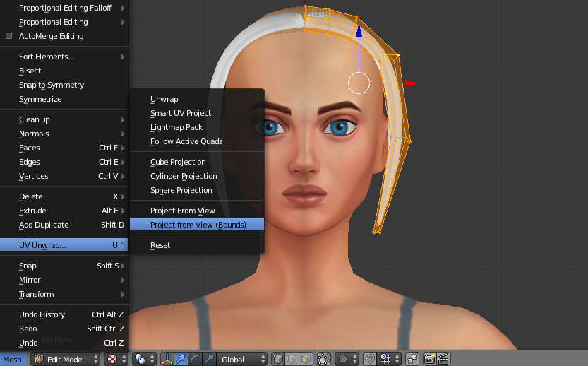Click the OpenGL render animation clapper icon
The height and width of the screenshot is (366, 588).
[x=443, y=359]
